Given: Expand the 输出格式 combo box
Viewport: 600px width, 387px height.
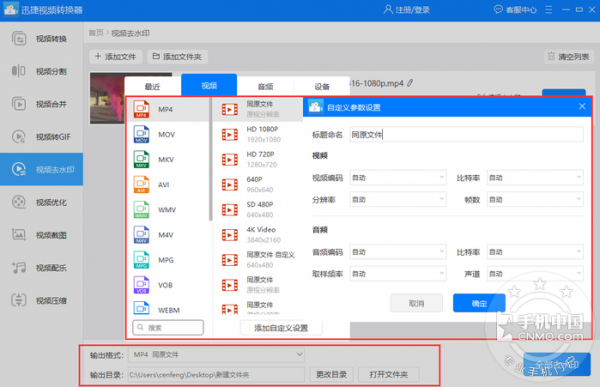Looking at the screenshot, I should click(x=217, y=355).
